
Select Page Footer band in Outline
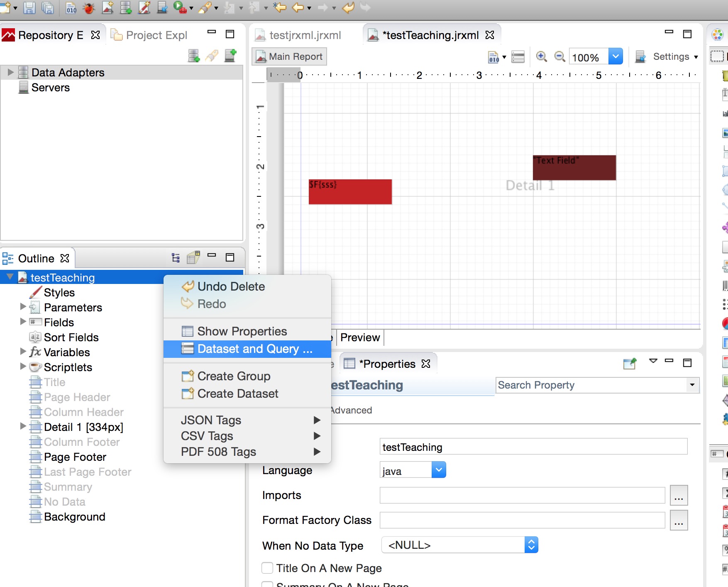pos(75,457)
